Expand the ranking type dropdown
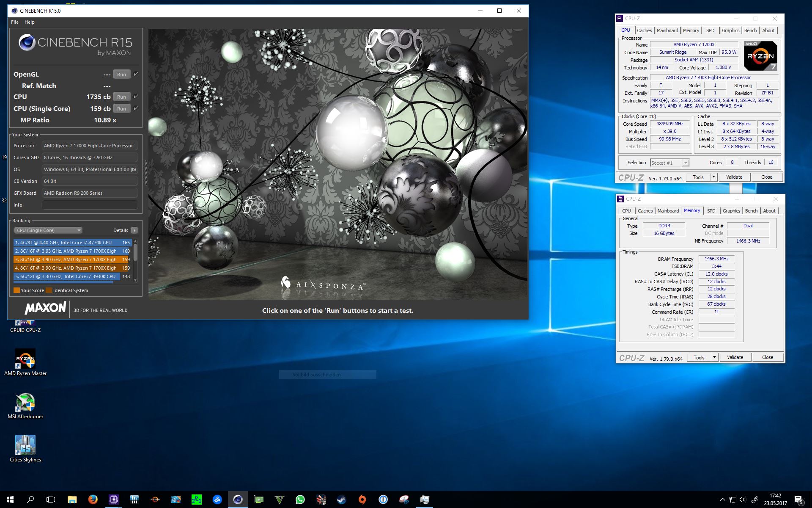The height and width of the screenshot is (508, 812). tap(48, 230)
